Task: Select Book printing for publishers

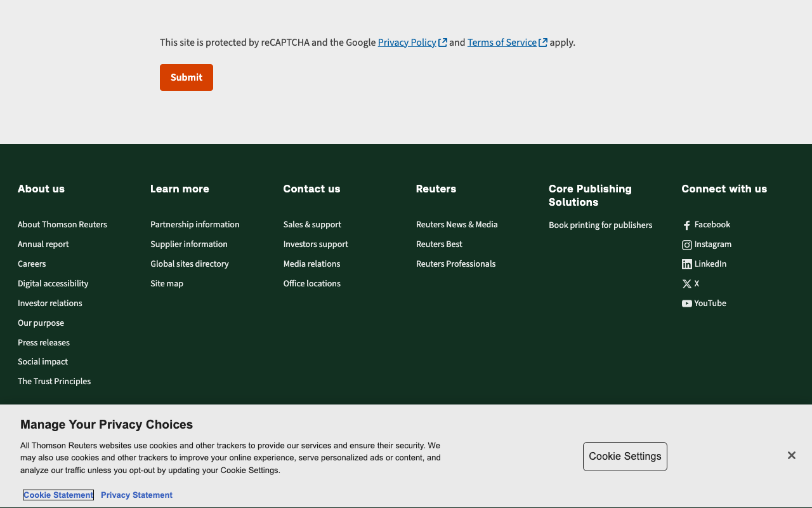Action: [x=600, y=225]
